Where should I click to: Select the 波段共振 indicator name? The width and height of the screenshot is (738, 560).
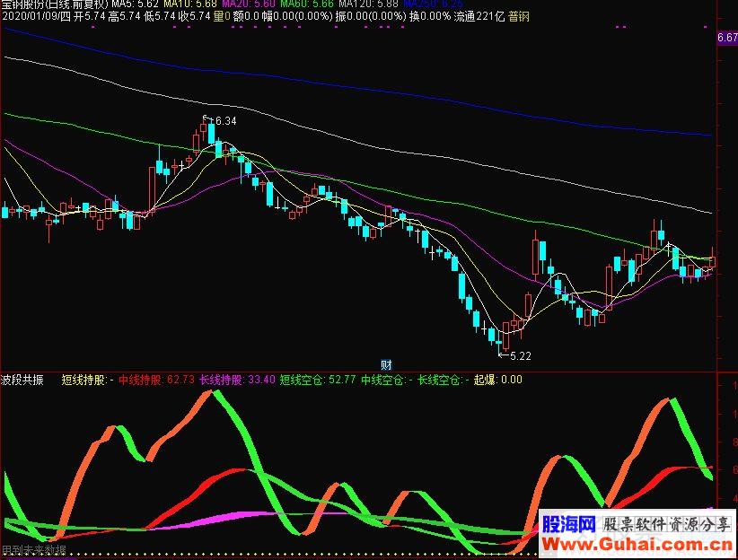22,380
